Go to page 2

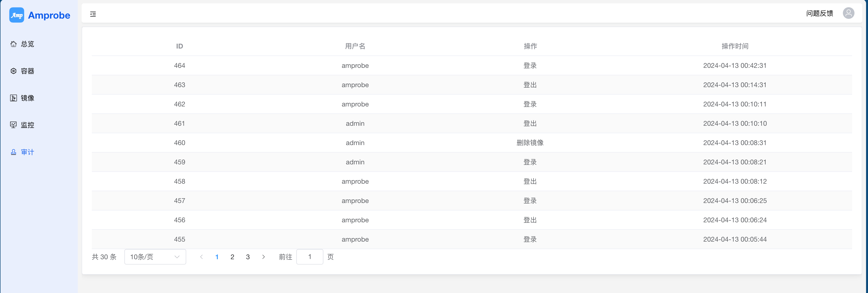point(232,257)
